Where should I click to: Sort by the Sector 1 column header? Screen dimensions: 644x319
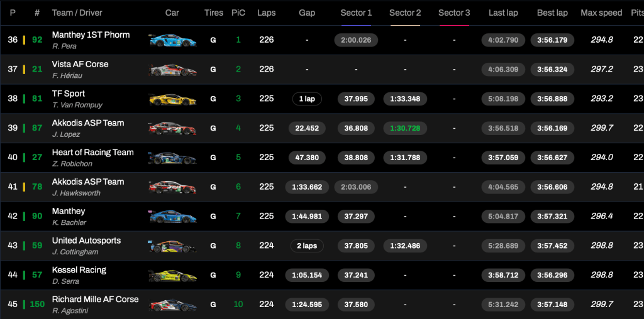pyautogui.click(x=356, y=13)
